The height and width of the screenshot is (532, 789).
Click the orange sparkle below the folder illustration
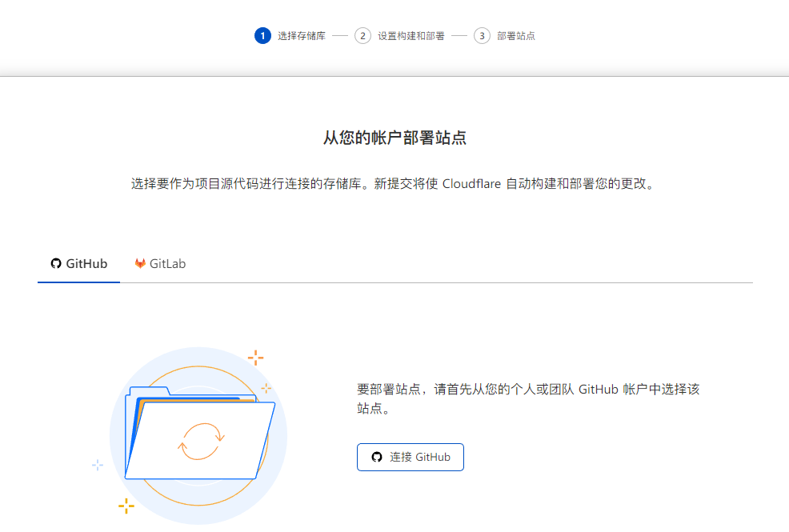(x=126, y=505)
